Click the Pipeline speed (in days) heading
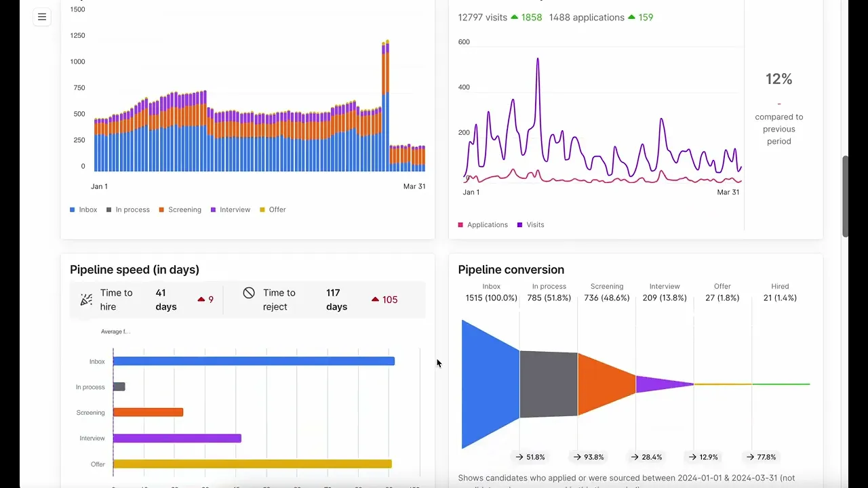The height and width of the screenshot is (488, 868). [x=134, y=270]
